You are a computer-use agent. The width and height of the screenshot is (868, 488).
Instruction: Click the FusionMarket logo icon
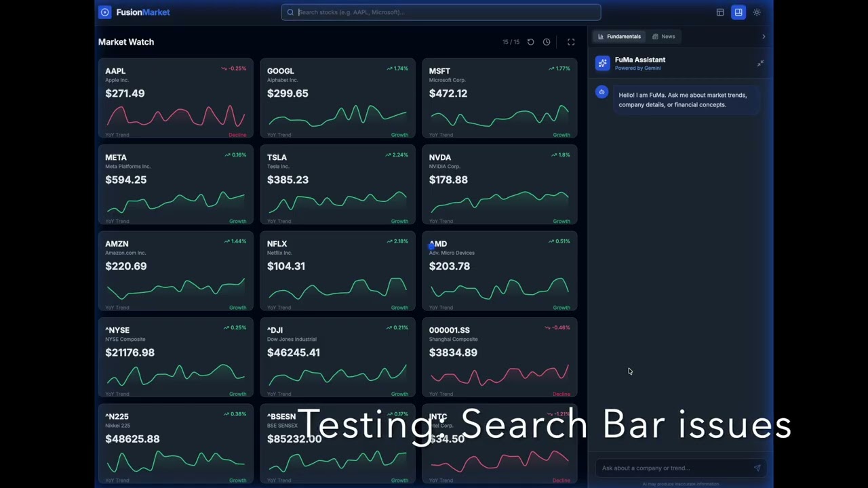coord(104,12)
